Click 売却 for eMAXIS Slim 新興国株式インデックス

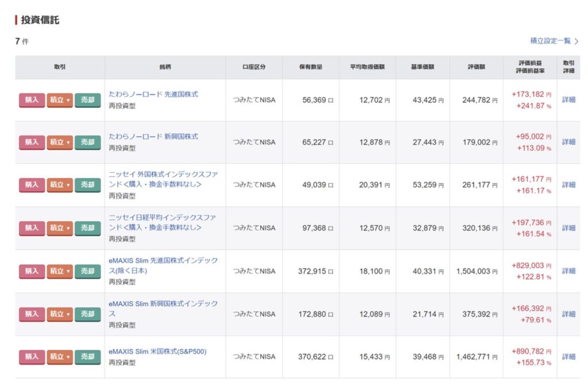pyautogui.click(x=87, y=314)
